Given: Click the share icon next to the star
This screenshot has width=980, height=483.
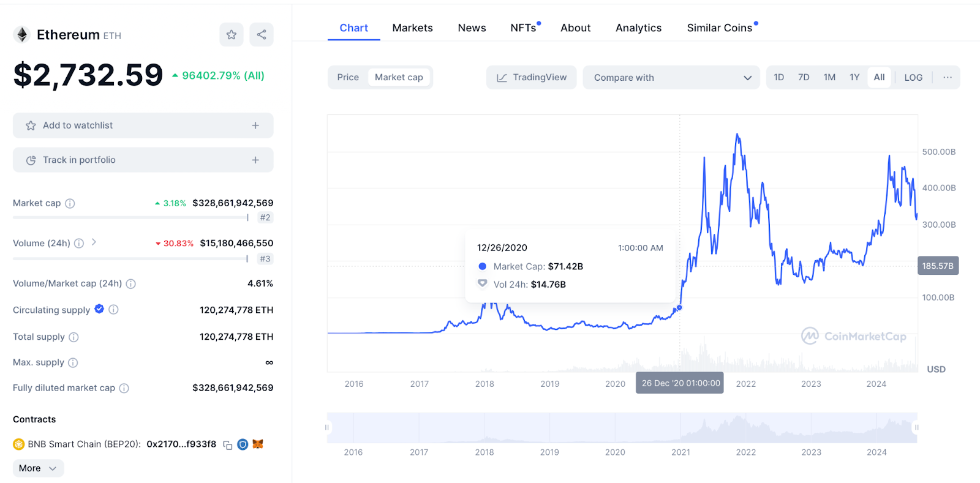Looking at the screenshot, I should point(262,35).
